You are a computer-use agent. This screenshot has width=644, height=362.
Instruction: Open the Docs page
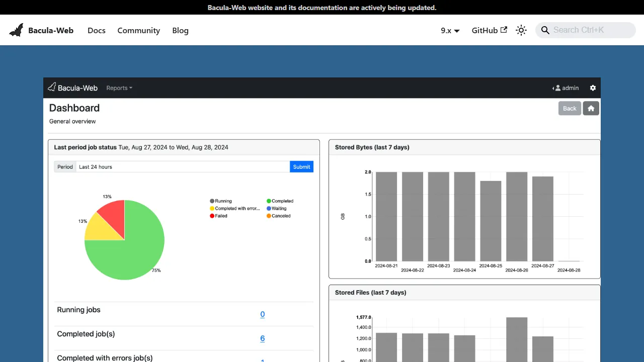[97, 30]
